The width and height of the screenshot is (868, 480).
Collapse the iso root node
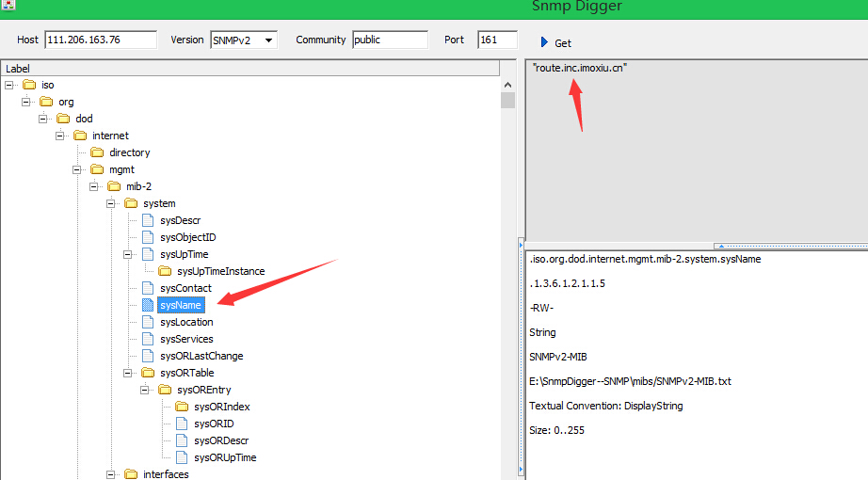coord(8,85)
